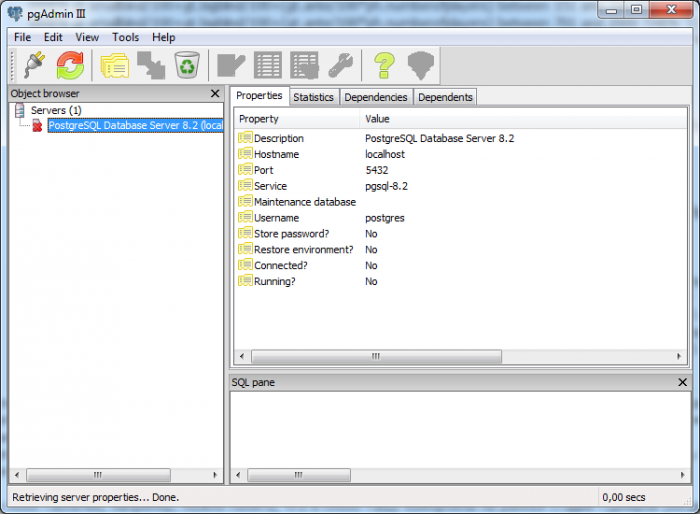700x514 pixels.
Task: Refresh the selected object with the orange arrows icon
Action: (x=70, y=65)
